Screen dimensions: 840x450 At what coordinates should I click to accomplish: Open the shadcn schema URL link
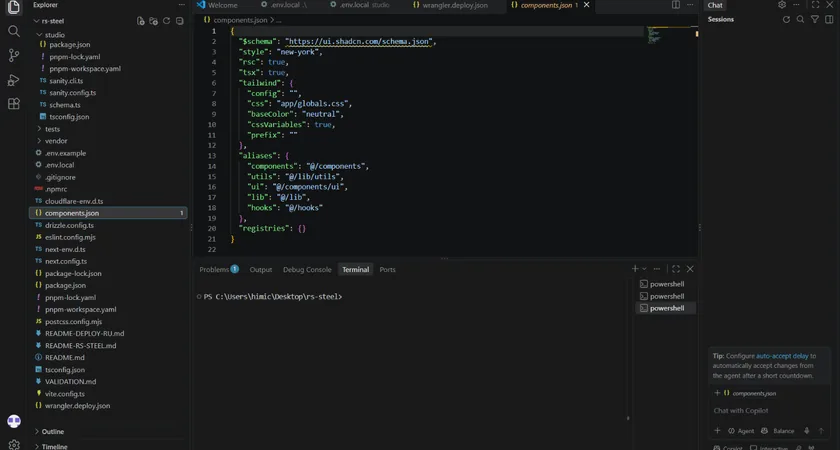point(360,41)
